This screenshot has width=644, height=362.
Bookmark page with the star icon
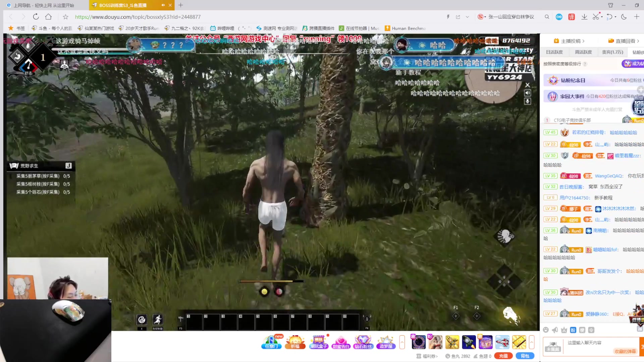click(x=66, y=17)
